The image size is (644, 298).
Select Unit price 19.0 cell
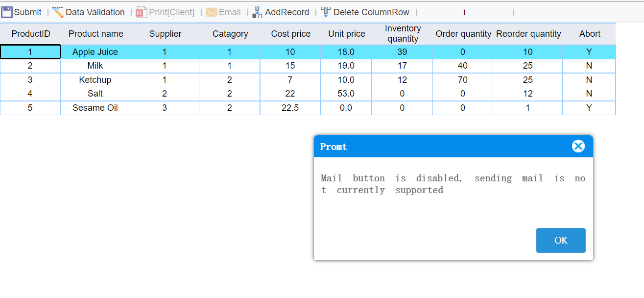(346, 66)
